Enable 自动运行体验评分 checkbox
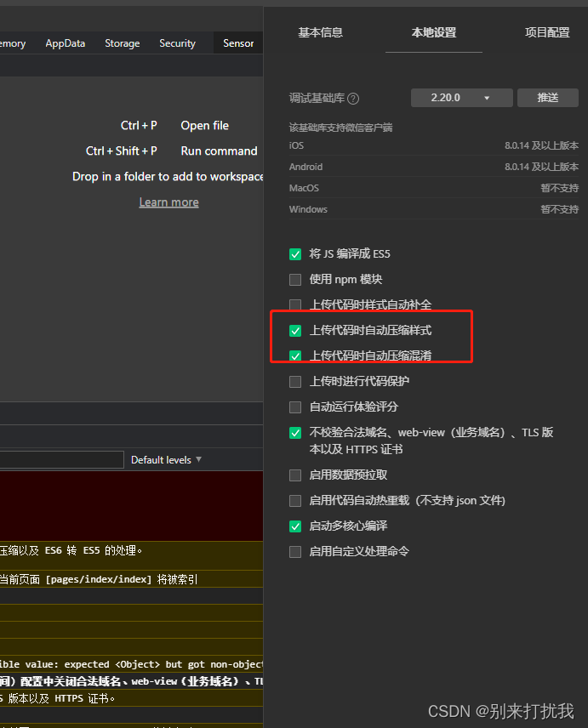588x728 pixels. pyautogui.click(x=295, y=407)
